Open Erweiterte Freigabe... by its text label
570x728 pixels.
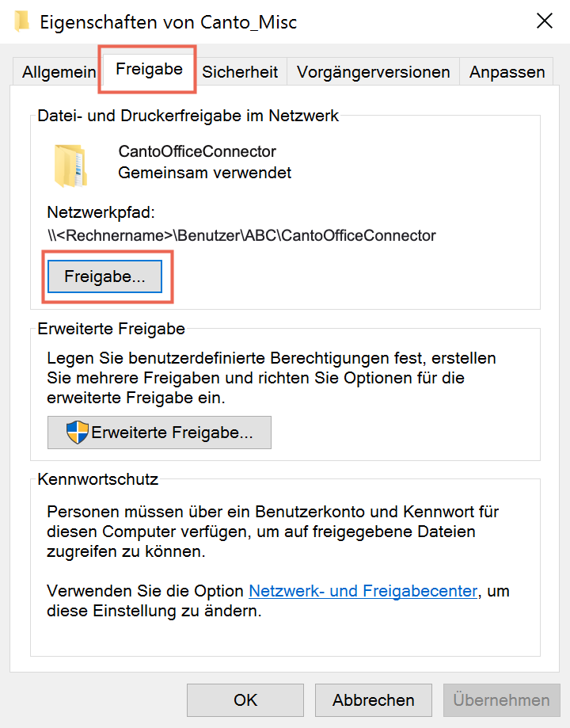172,433
